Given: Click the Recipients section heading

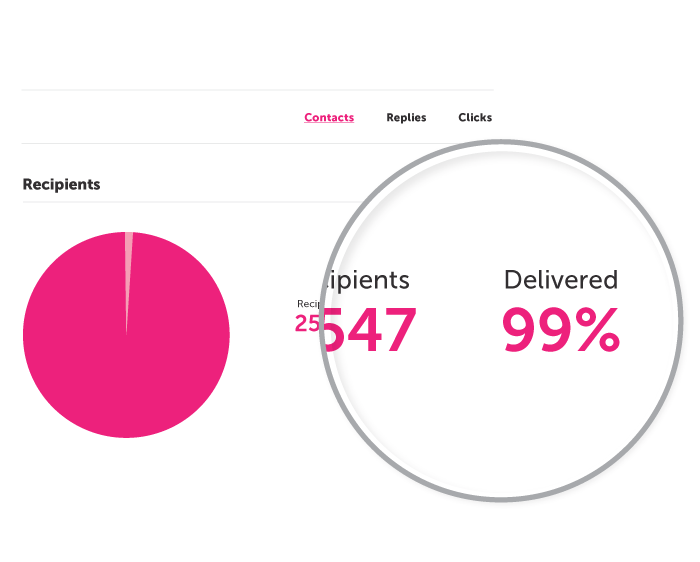Looking at the screenshot, I should pyautogui.click(x=62, y=184).
